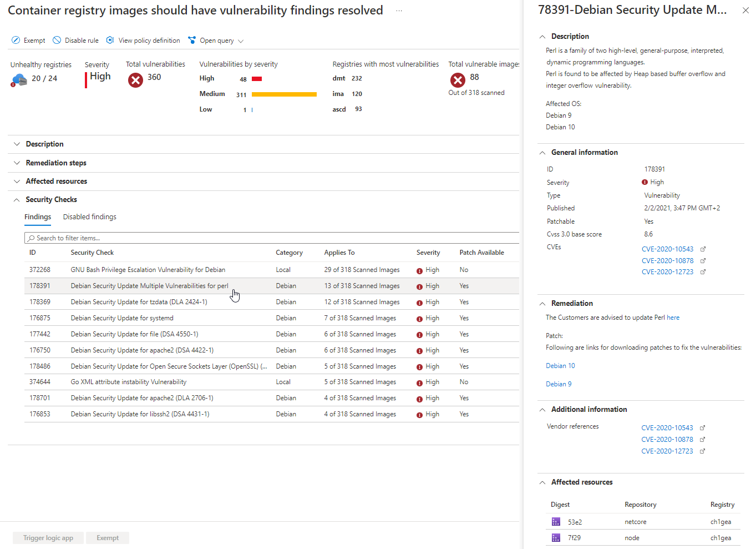Select the Findings tab
Viewport: 756px width, 549px height.
point(38,217)
